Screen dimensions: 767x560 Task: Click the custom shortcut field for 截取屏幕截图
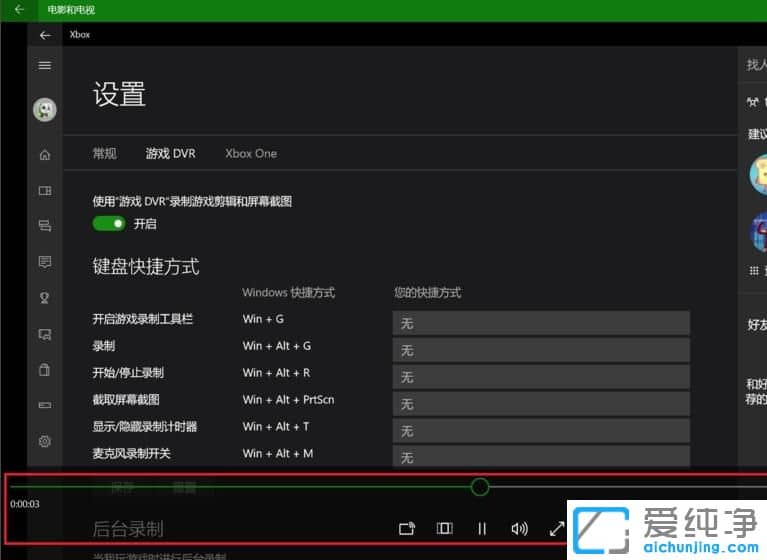541,404
